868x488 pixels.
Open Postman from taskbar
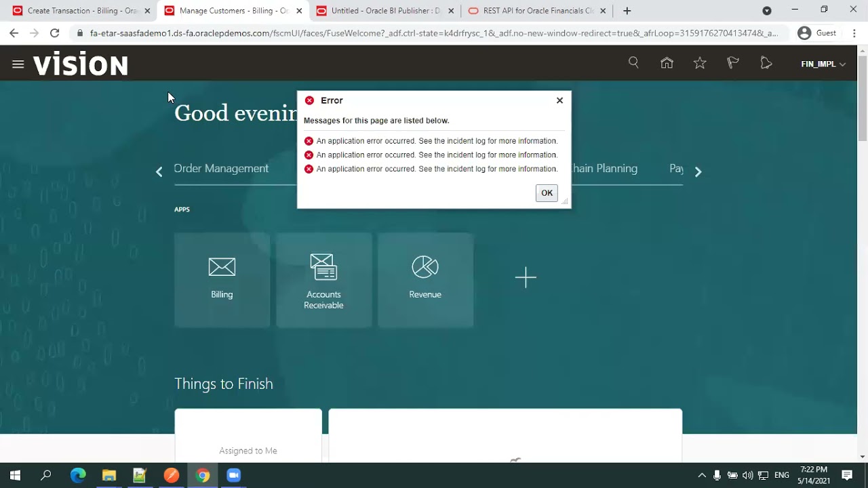(171, 475)
